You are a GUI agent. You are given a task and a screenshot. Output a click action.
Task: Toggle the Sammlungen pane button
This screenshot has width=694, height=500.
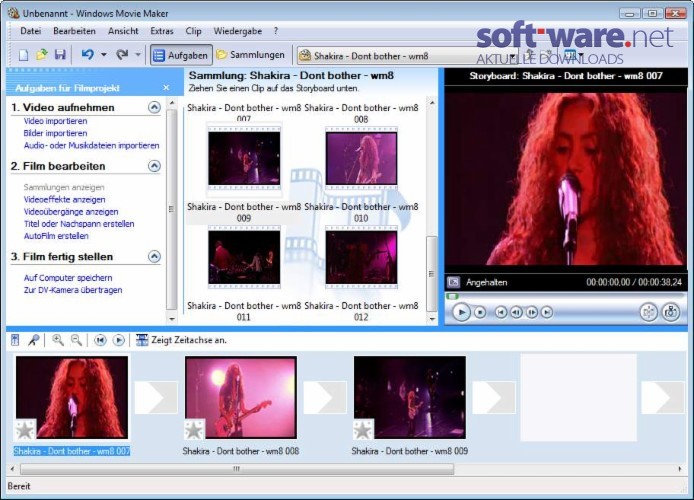click(251, 55)
